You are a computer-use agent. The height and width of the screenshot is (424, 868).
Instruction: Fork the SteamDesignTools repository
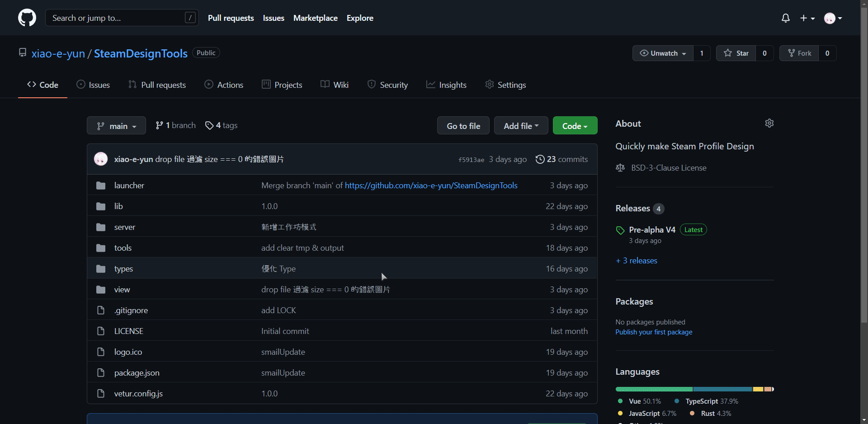point(799,53)
